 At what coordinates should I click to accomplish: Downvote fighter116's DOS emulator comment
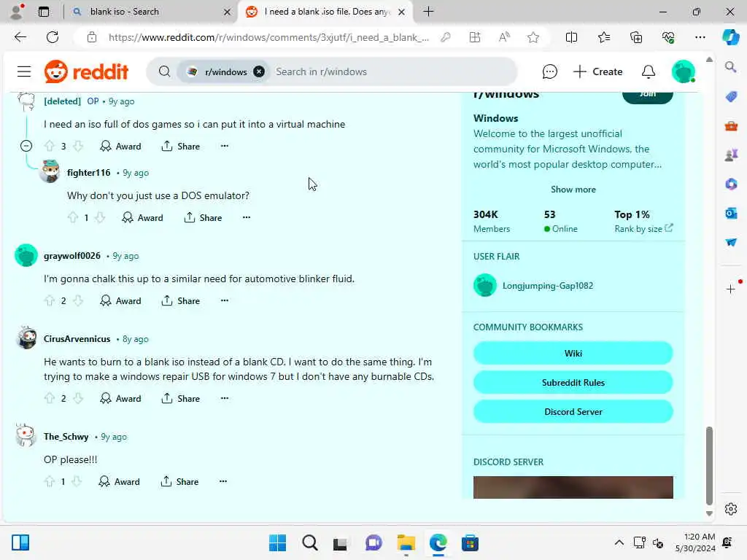99,217
